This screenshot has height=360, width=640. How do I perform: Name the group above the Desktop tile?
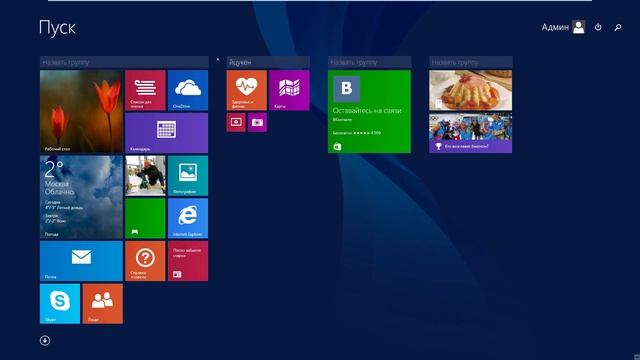(x=124, y=62)
